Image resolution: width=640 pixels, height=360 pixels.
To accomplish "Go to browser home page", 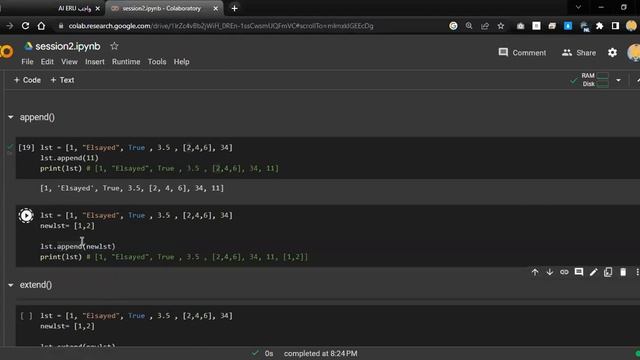I will click(41, 26).
